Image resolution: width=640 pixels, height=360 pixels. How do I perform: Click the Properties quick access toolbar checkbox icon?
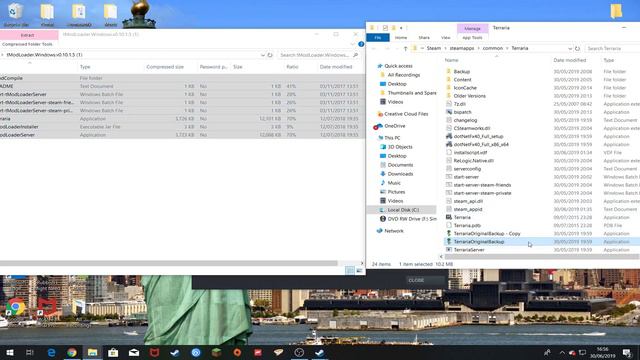[x=385, y=28]
